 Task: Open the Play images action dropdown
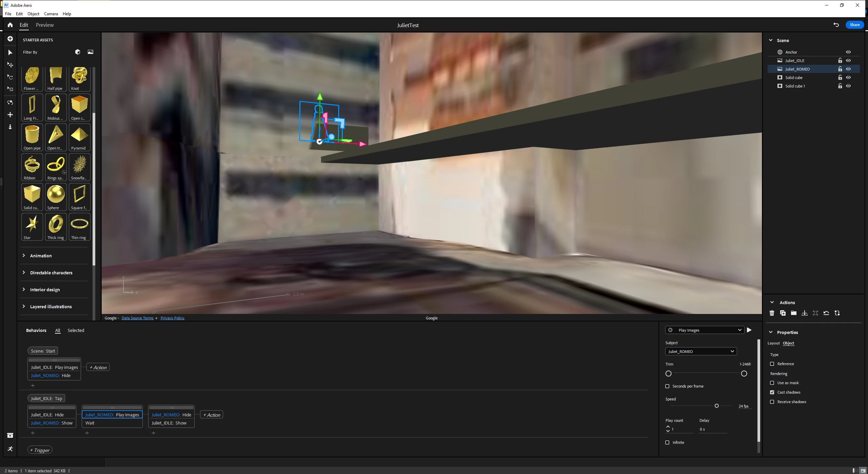pyautogui.click(x=705, y=330)
